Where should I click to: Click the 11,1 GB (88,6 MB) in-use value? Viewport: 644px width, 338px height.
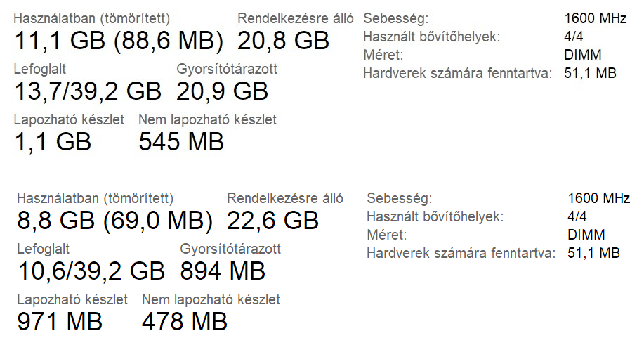(119, 41)
